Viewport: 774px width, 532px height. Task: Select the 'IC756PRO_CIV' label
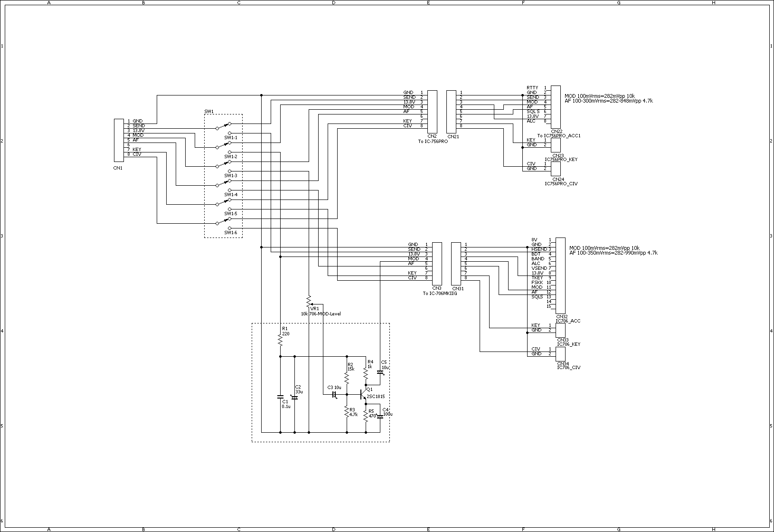561,183
